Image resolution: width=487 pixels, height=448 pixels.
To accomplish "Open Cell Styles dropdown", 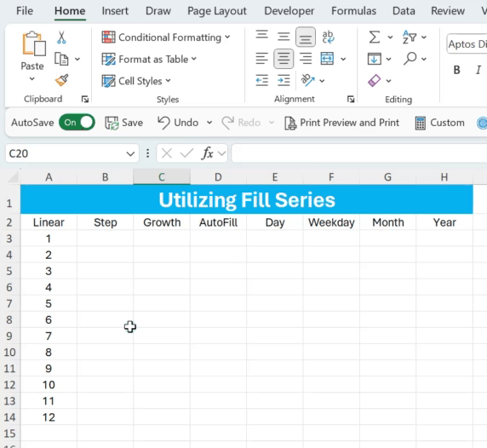I will coord(168,80).
